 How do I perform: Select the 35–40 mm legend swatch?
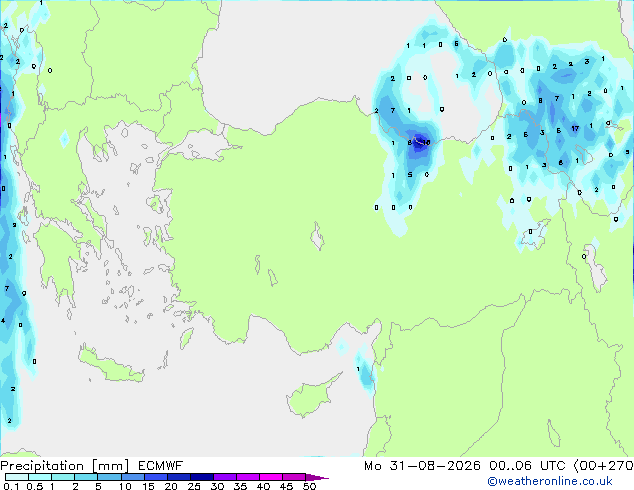(247, 477)
